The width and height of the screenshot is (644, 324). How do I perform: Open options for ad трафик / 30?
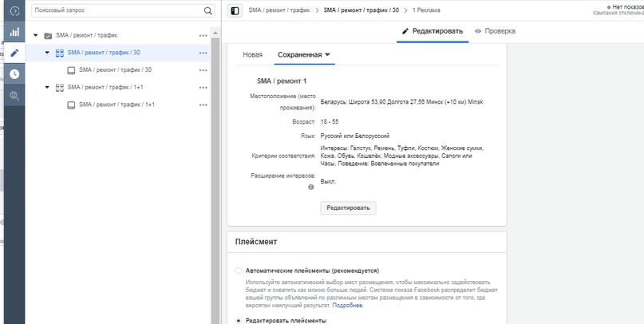coord(203,70)
